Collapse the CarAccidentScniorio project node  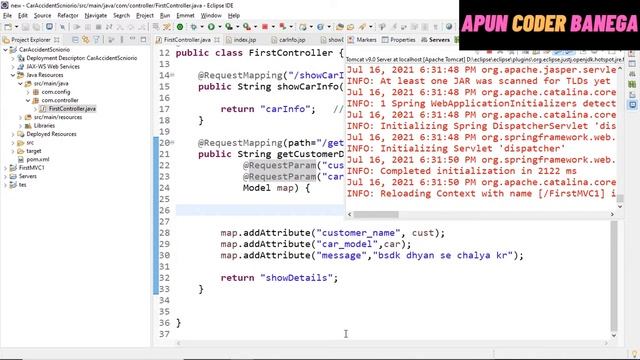(x=5, y=49)
